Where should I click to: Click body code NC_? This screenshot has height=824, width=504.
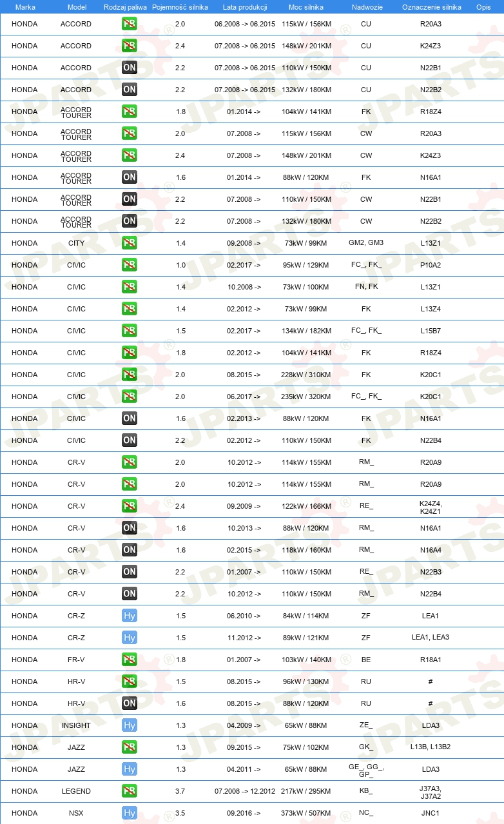366,813
